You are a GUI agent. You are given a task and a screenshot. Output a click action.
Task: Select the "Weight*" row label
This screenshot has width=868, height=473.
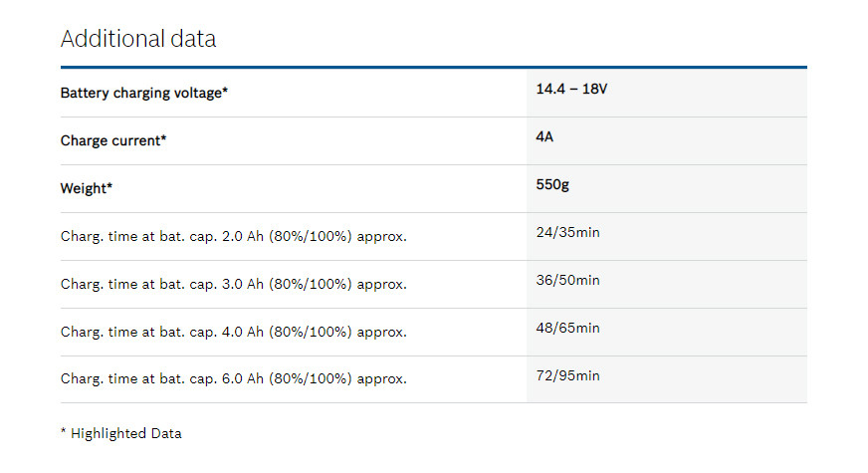(86, 188)
